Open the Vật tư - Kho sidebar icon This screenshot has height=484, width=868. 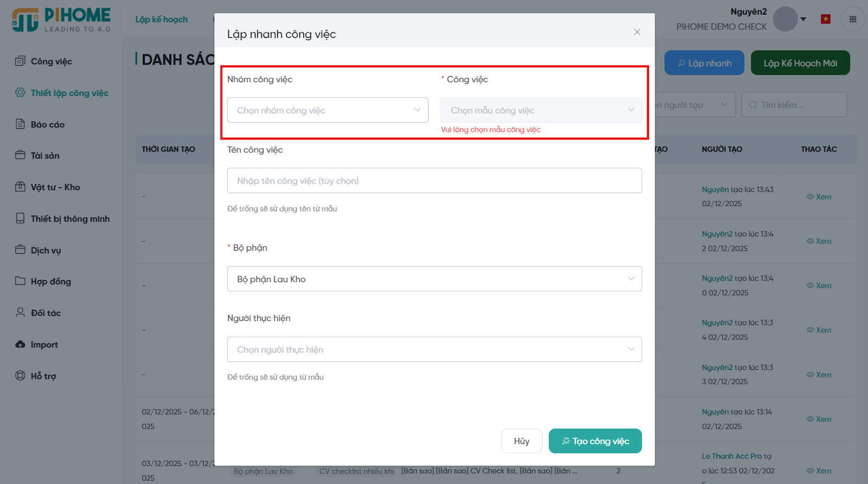20,187
